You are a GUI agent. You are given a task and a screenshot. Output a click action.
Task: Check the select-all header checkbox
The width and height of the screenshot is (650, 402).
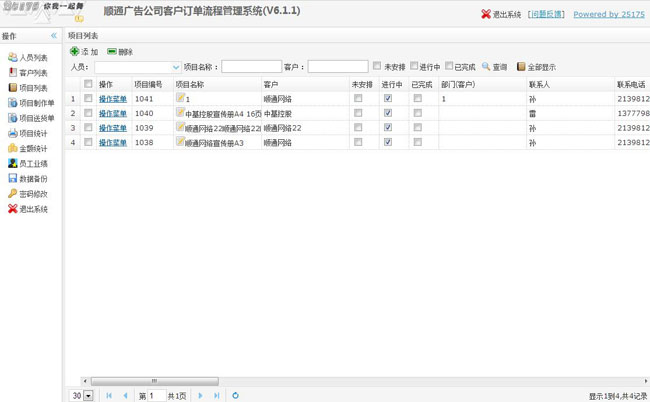pyautogui.click(x=88, y=84)
